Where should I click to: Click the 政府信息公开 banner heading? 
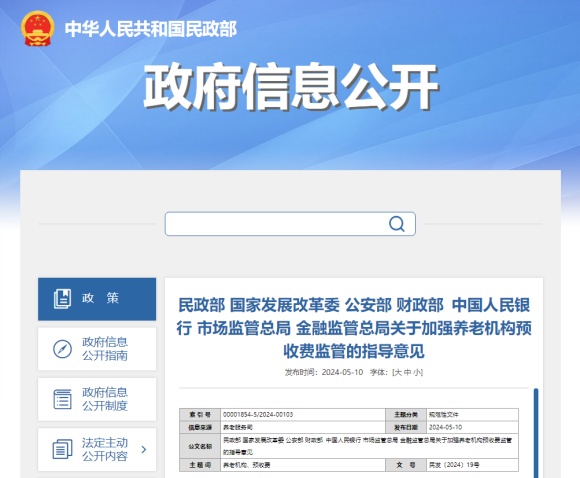point(291,87)
